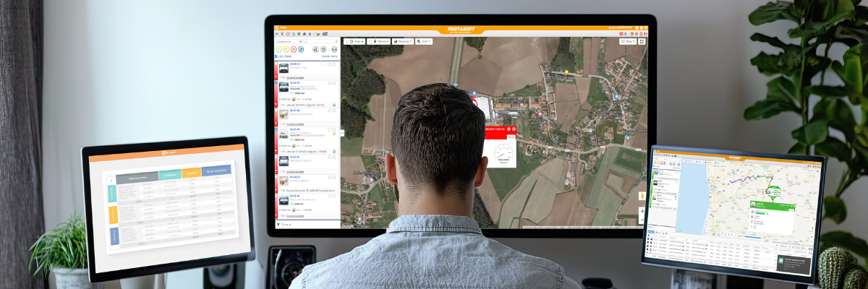Zoom in using the map plus button
The height and width of the screenshot is (289, 868).
click(642, 212)
